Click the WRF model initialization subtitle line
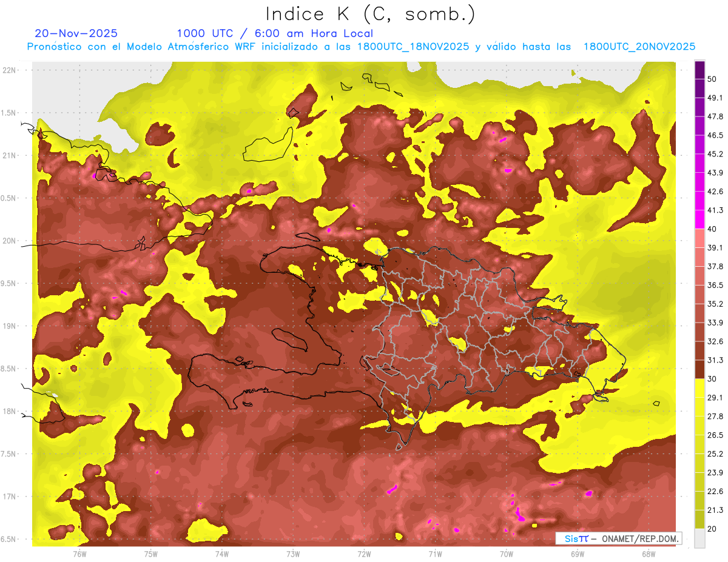Image resolution: width=728 pixels, height=562 pixels. pyautogui.click(x=361, y=47)
